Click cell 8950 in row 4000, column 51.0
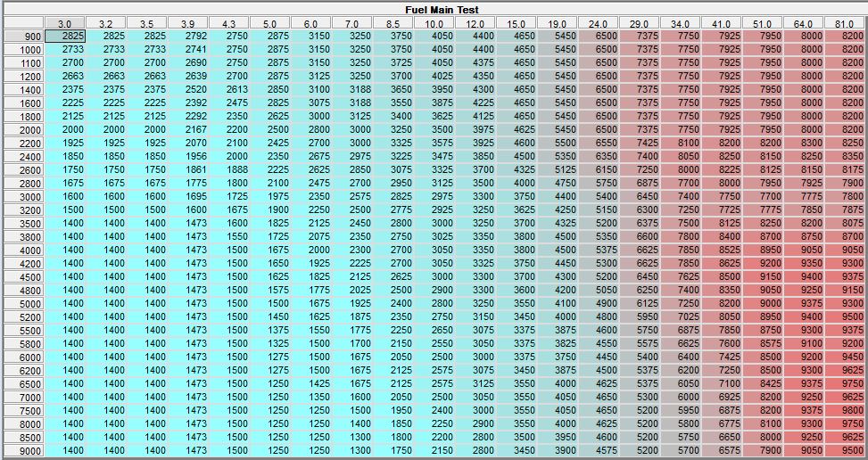 762,250
